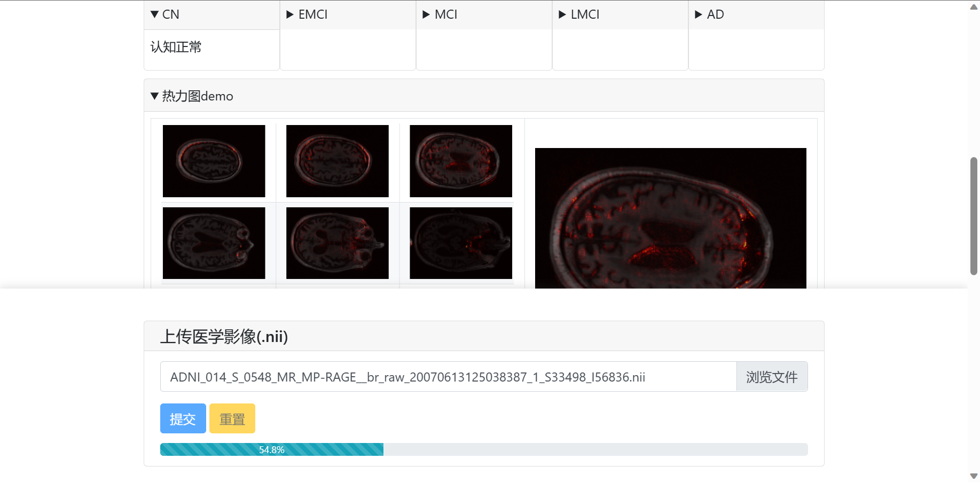Collapse the CN details section
Viewport: 980px width, 482px height.
tap(165, 14)
